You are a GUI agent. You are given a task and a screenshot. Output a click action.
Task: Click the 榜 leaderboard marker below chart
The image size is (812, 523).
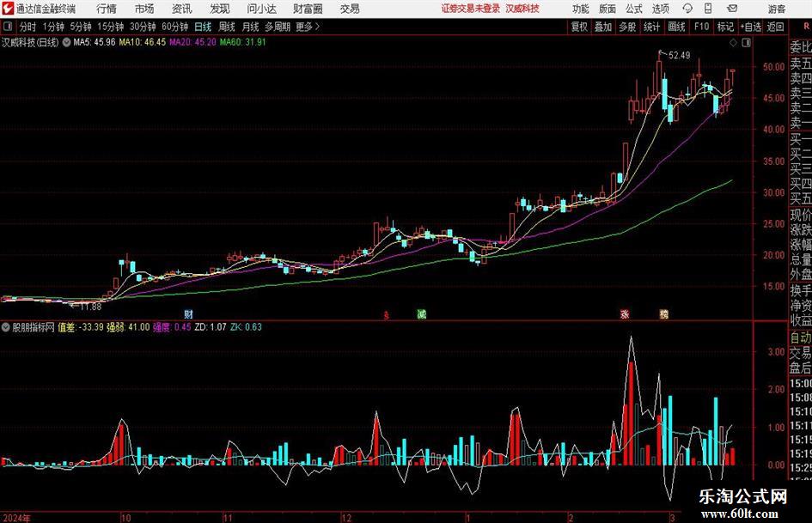point(664,313)
